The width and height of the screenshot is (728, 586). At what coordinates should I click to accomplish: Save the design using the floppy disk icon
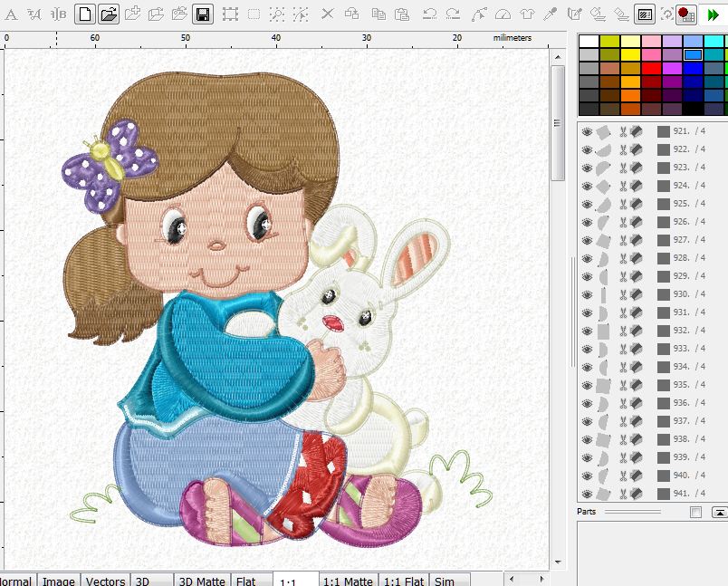(204, 14)
